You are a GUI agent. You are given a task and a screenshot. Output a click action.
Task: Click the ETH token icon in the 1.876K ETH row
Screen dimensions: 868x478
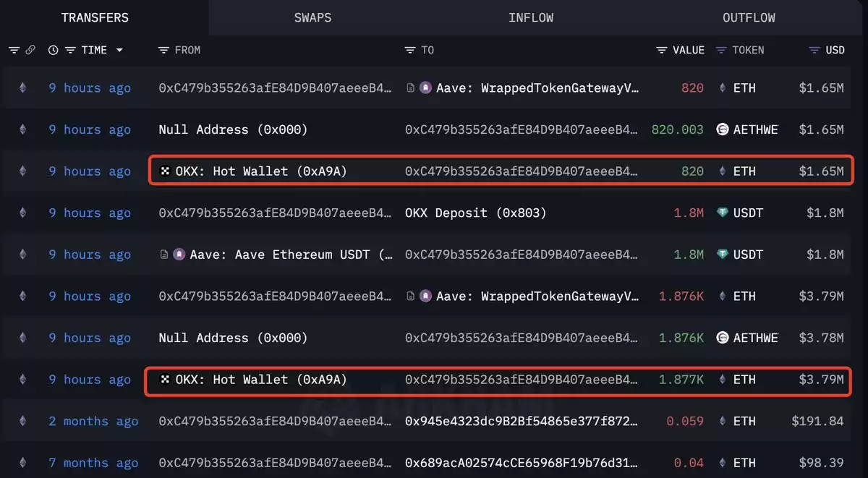click(x=722, y=296)
